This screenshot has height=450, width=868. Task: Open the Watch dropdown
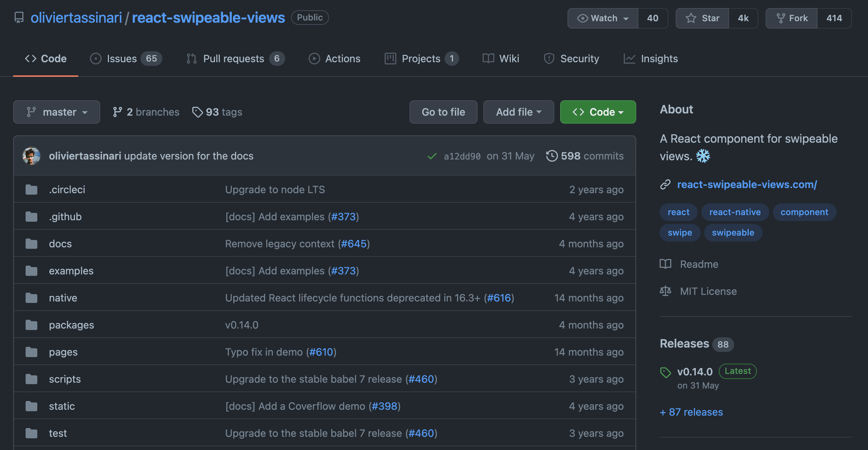[602, 18]
